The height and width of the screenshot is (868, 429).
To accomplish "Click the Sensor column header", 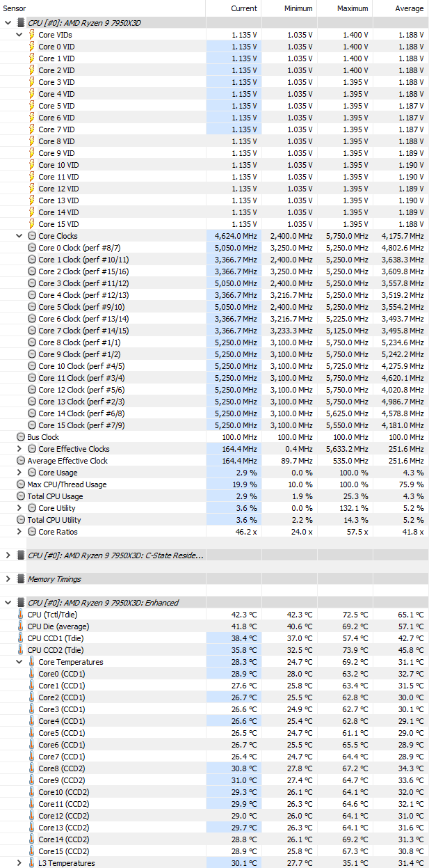I will 103,8.
